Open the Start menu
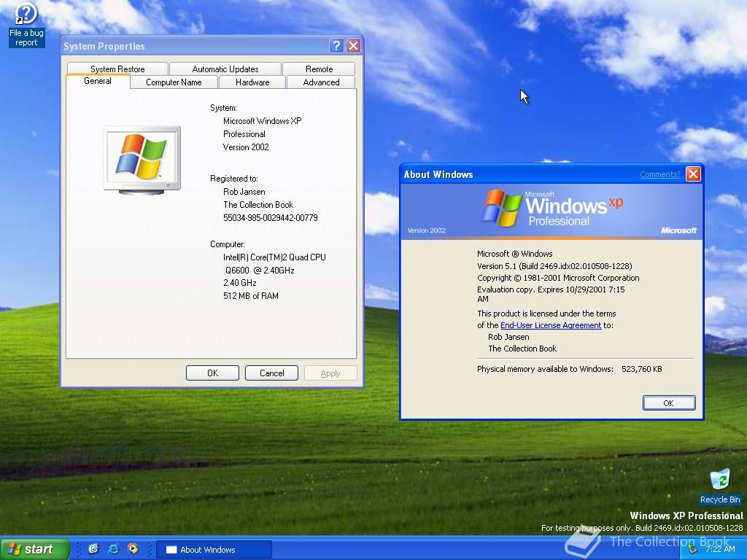Screen dimensions: 747x560 (x=35, y=549)
